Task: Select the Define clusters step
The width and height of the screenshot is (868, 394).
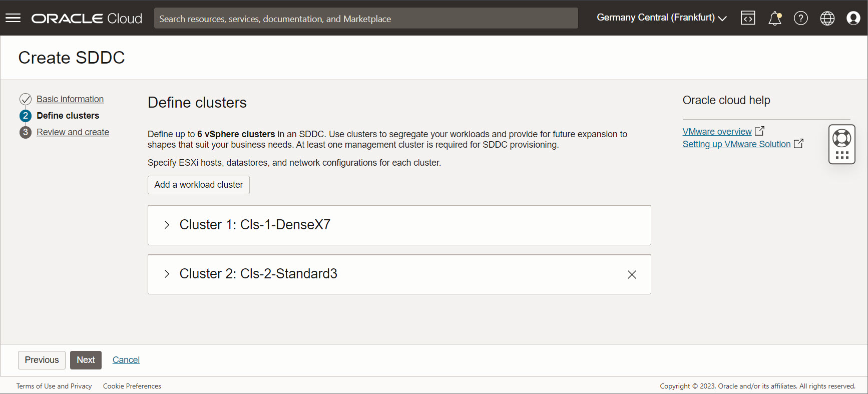Action: click(68, 116)
